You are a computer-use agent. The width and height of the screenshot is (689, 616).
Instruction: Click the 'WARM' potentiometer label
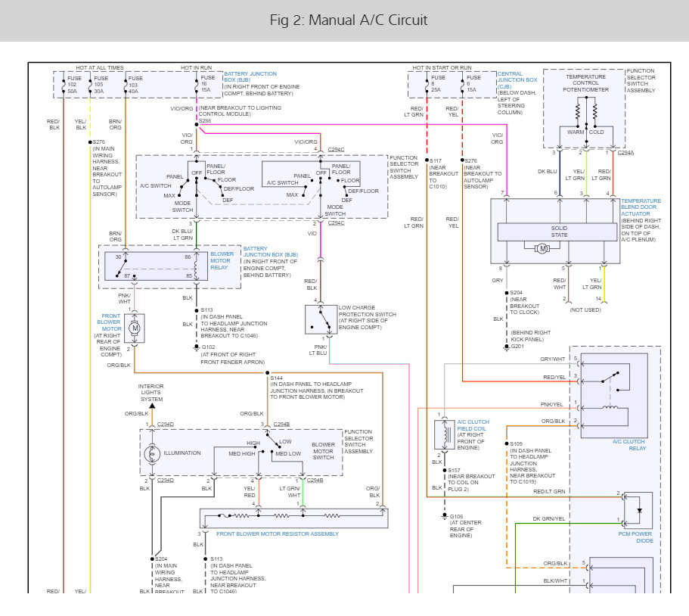576,132
